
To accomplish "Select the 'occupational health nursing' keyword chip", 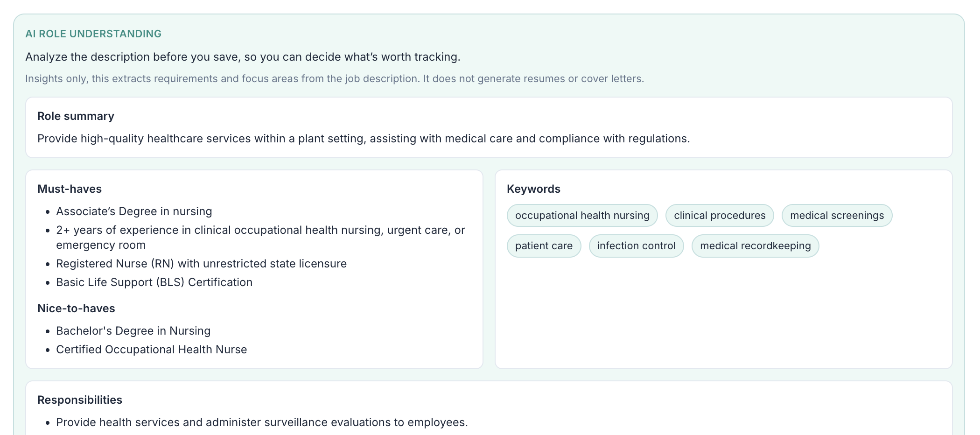I will coord(581,215).
